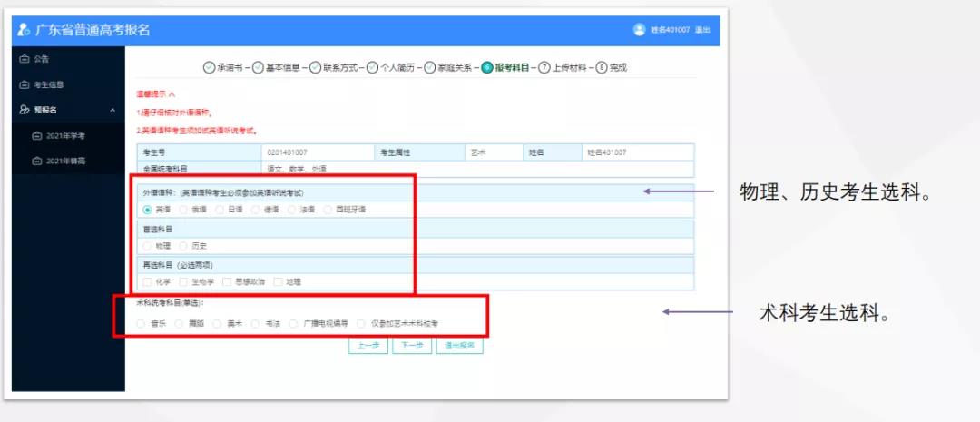Image resolution: width=980 pixels, height=422 pixels.
Task: Select the 历史 radio button
Action: [183, 246]
